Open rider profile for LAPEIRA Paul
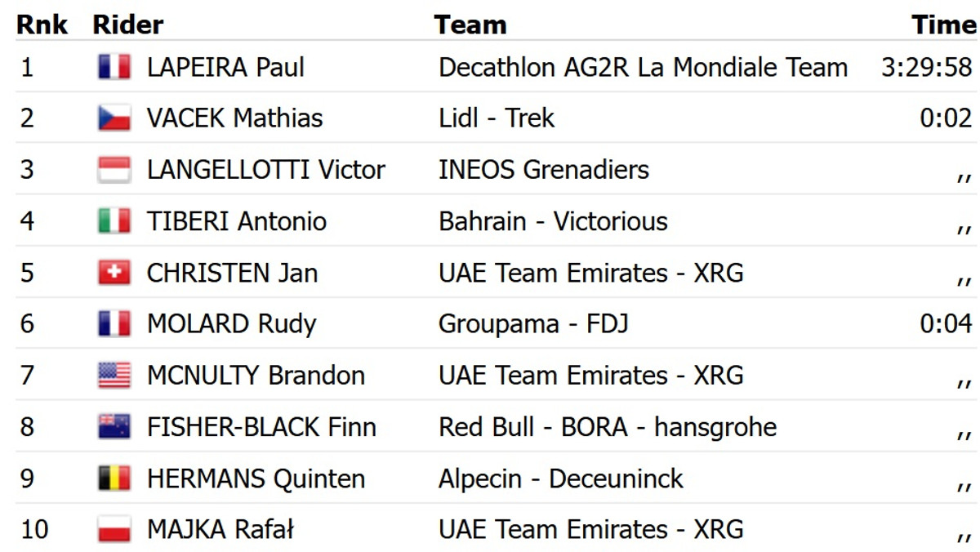The width and height of the screenshot is (980, 552). coord(225,67)
